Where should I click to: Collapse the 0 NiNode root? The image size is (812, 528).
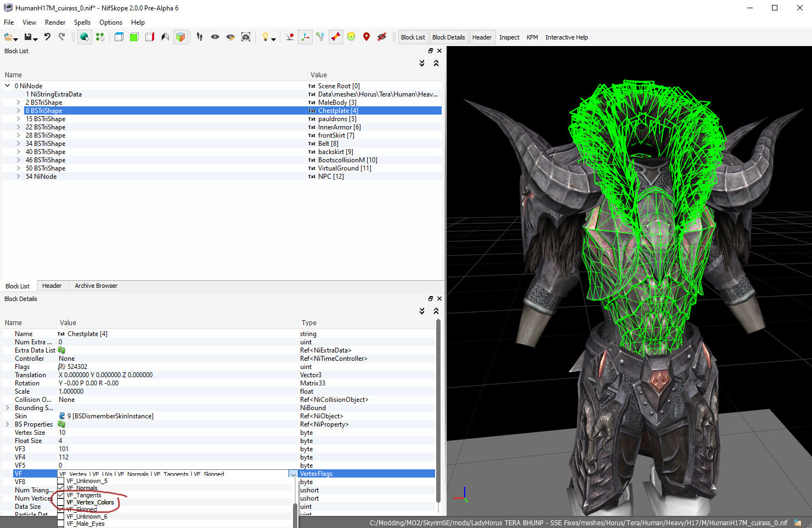[x=8, y=86]
